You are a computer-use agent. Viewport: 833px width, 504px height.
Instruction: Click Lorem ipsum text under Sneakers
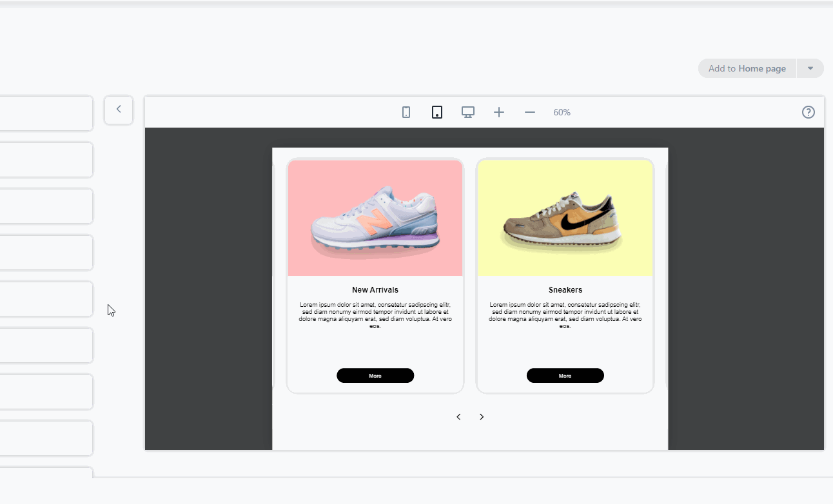click(x=565, y=315)
